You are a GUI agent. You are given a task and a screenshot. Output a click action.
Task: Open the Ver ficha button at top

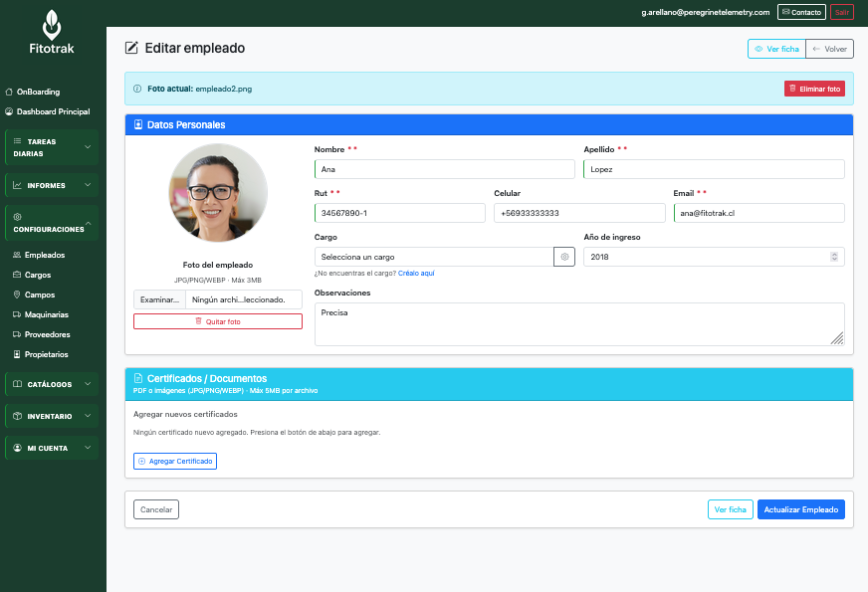tap(775, 49)
